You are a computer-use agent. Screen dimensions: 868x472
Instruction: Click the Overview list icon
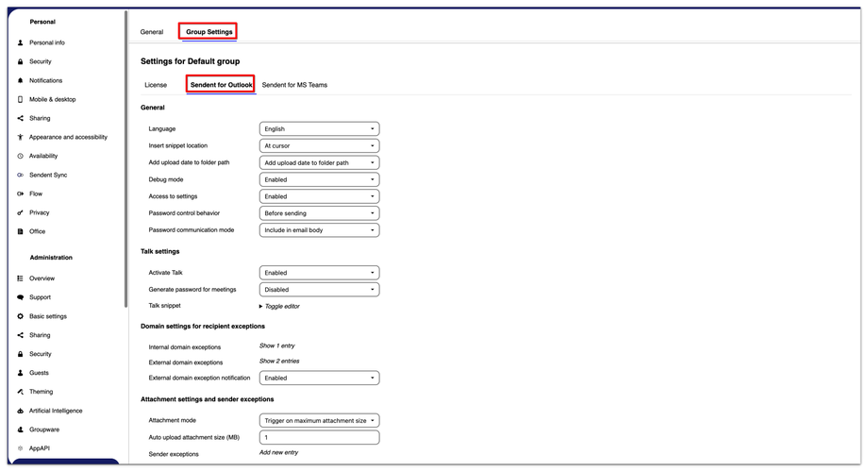tap(21, 278)
